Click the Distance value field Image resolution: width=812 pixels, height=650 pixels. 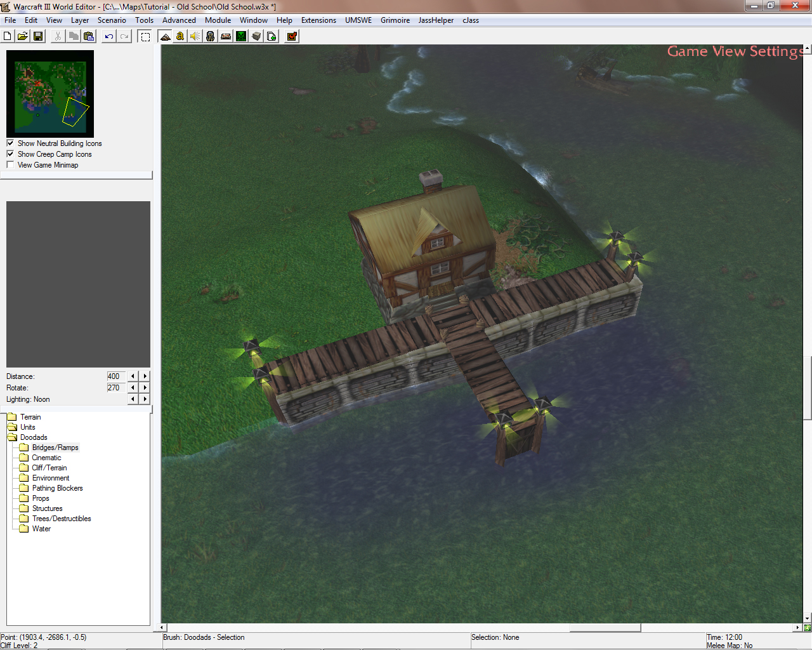(x=117, y=376)
